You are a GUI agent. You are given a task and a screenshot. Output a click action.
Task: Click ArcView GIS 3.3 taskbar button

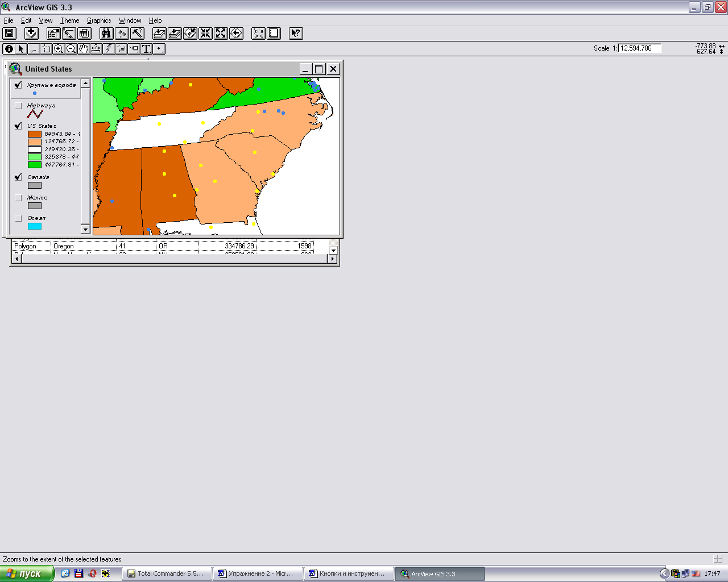click(440, 573)
